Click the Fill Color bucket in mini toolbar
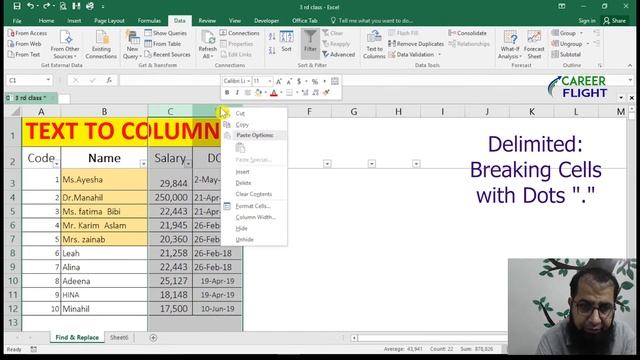Image resolution: width=640 pixels, height=360 pixels. (x=258, y=93)
